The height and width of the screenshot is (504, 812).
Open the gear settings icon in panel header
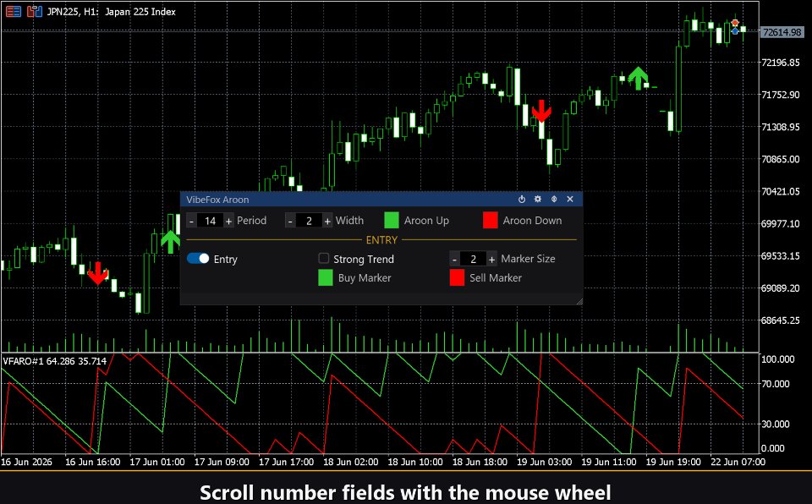pyautogui.click(x=538, y=199)
